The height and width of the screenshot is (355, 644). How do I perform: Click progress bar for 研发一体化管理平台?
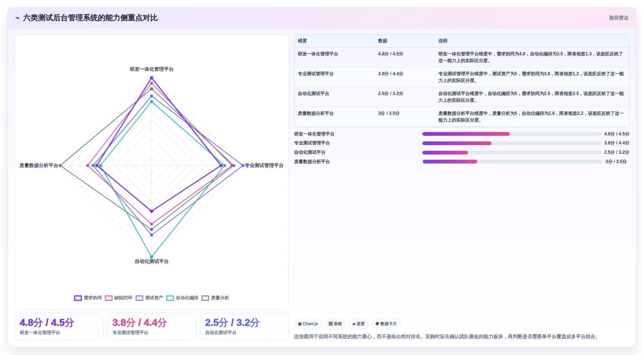[512, 134]
